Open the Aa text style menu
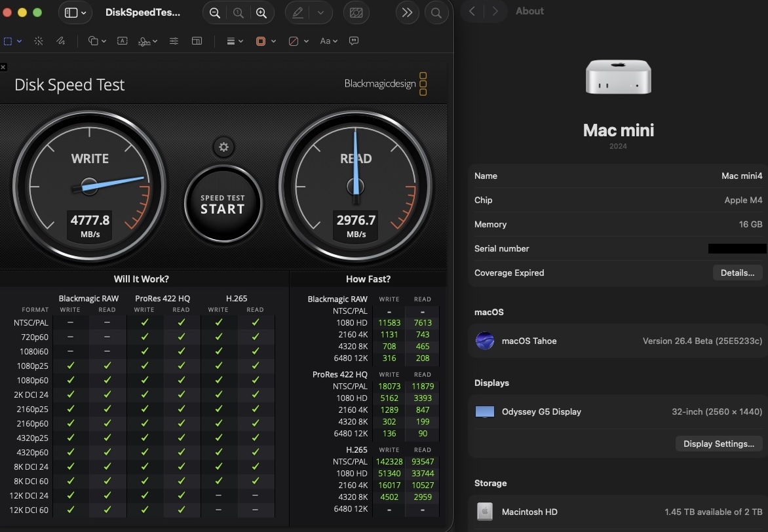The image size is (768, 532). coord(329,41)
